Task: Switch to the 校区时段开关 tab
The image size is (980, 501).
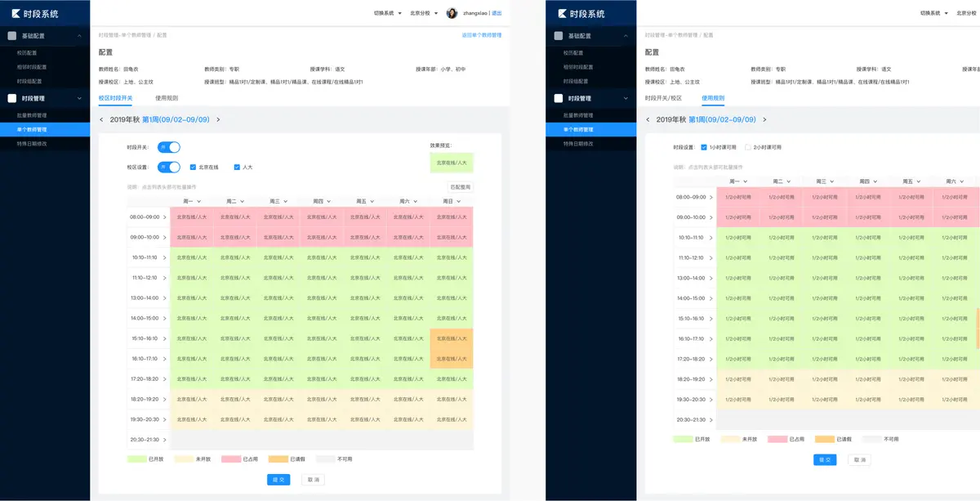Action: point(115,97)
